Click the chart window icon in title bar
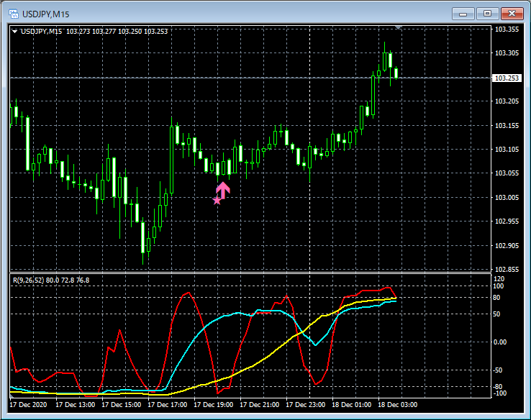The width and height of the screenshot is (531, 420). [x=13, y=14]
